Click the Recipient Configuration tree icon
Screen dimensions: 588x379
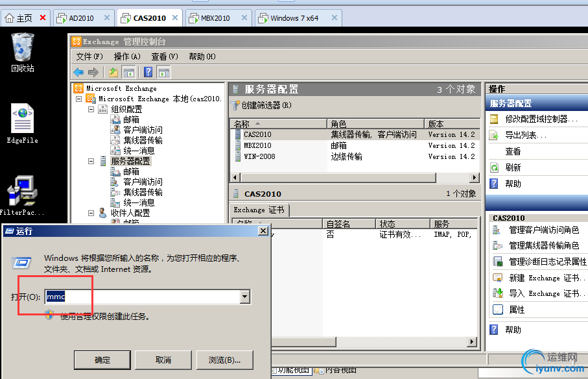(x=102, y=213)
